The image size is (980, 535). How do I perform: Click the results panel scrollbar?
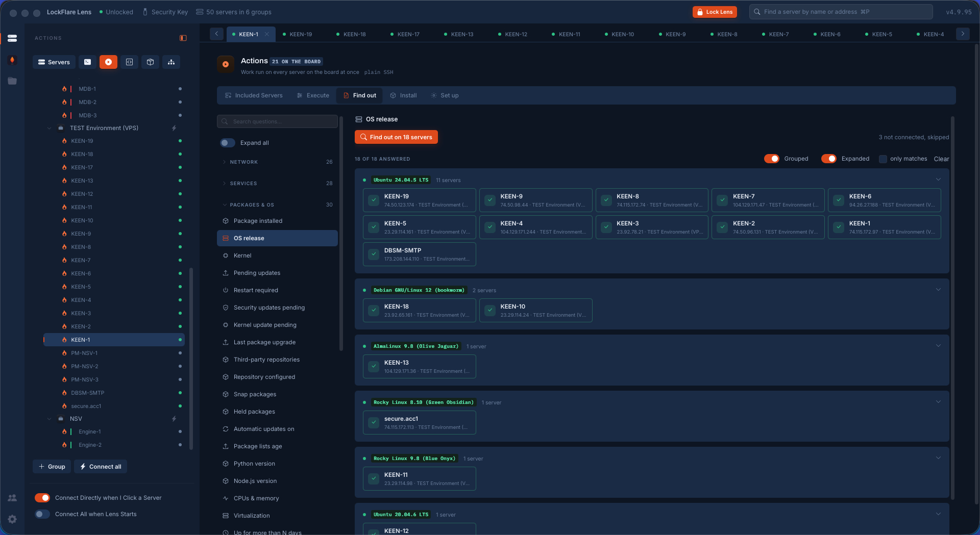953,308
